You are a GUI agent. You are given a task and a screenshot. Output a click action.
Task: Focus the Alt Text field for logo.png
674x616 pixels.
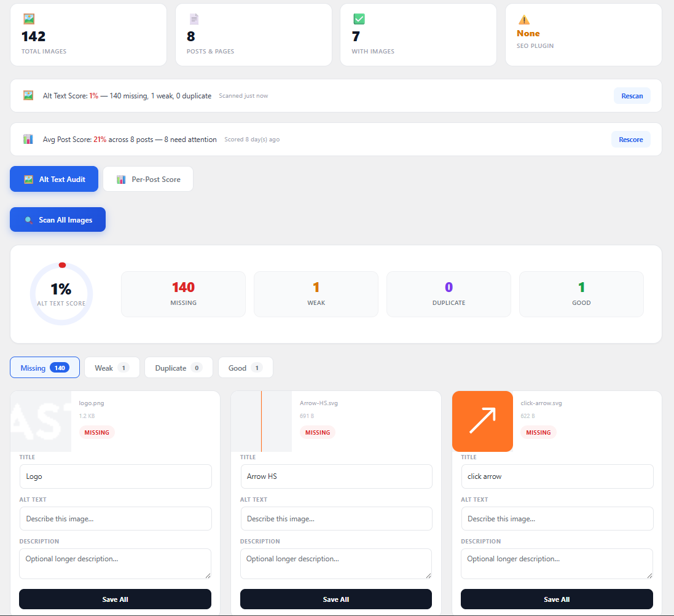(x=116, y=519)
